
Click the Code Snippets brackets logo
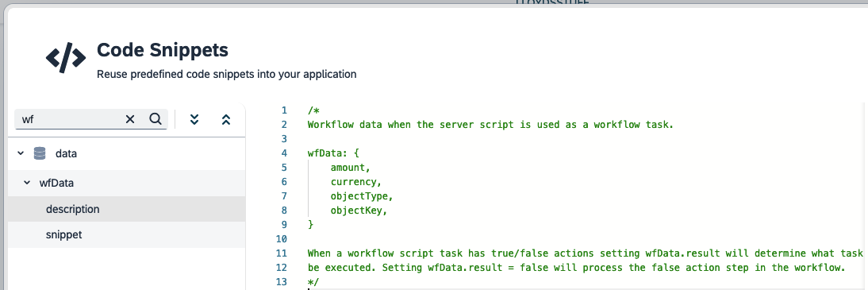(x=66, y=57)
